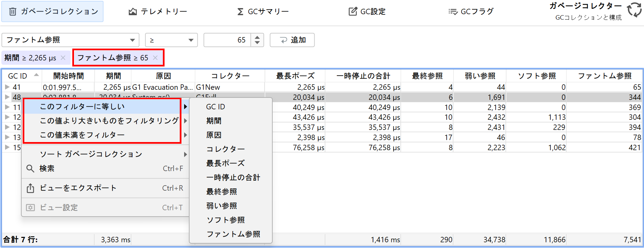Increase the filter value with up arrow
Screen dimensions: 644x248
tap(257, 37)
